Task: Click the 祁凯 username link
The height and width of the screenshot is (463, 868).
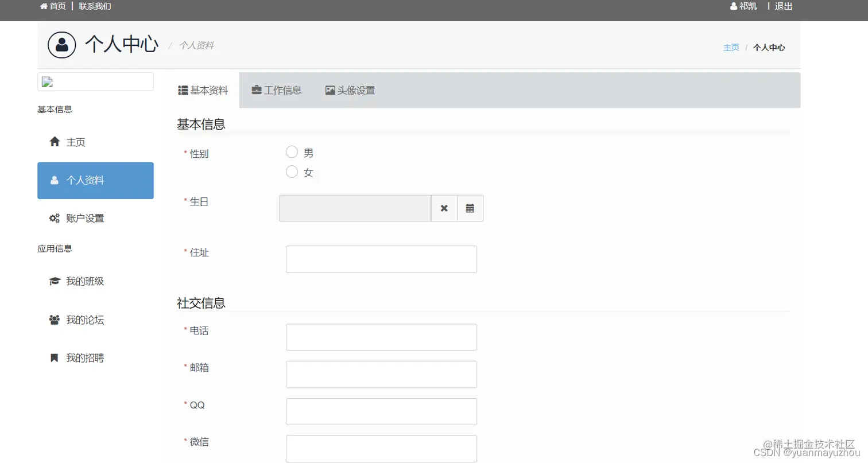Action: pos(748,6)
